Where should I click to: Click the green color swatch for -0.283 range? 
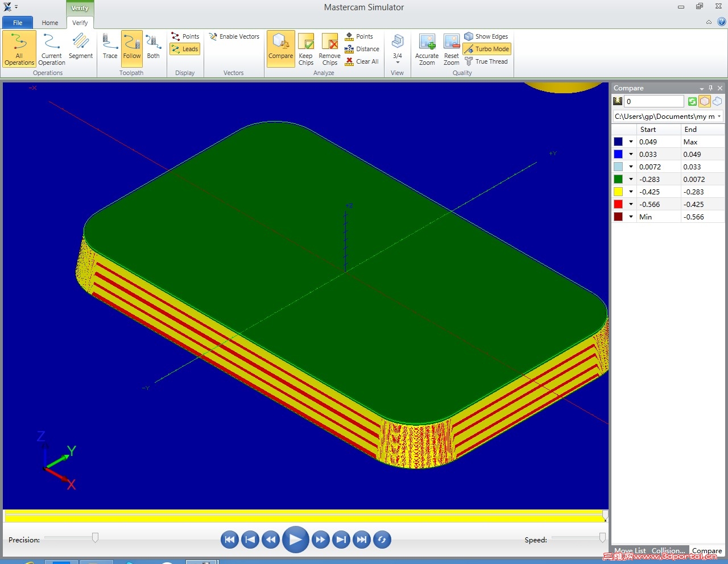(618, 180)
